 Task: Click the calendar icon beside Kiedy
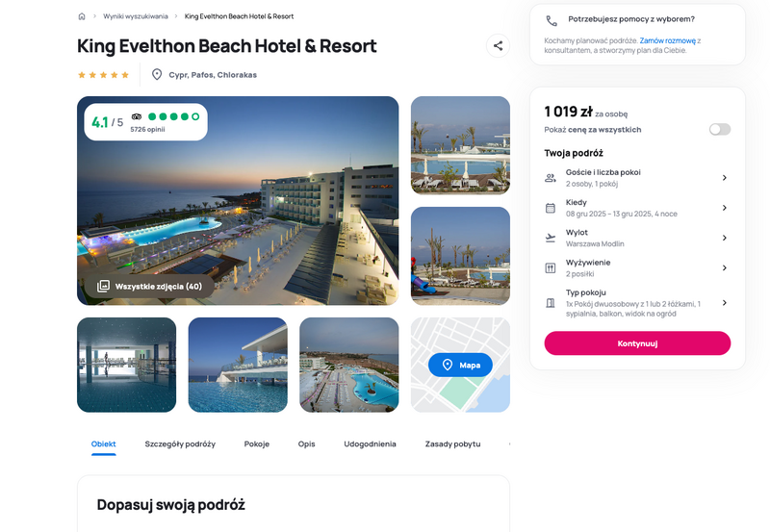pos(551,208)
